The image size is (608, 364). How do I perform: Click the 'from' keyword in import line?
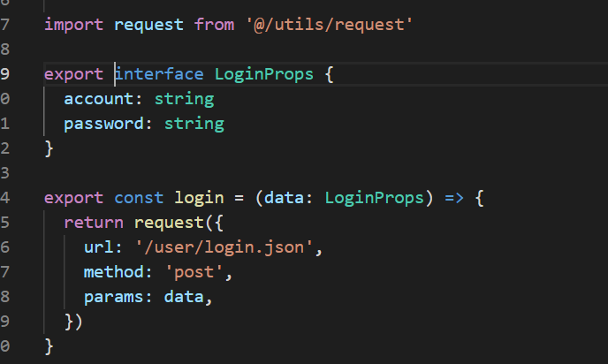point(214,26)
